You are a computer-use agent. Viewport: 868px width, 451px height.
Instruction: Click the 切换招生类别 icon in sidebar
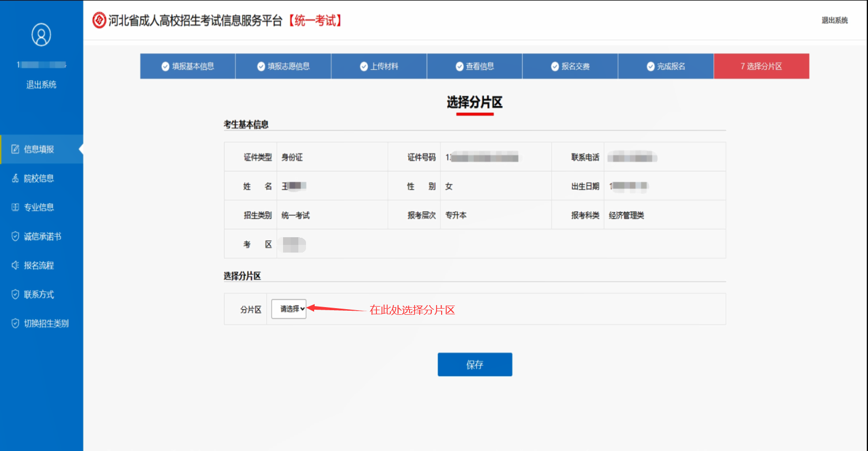click(x=15, y=323)
